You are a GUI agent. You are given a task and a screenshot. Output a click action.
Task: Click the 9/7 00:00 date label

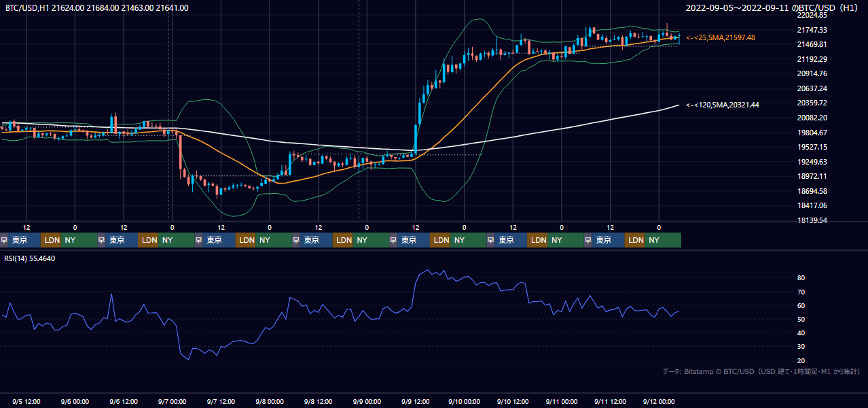[x=173, y=401]
